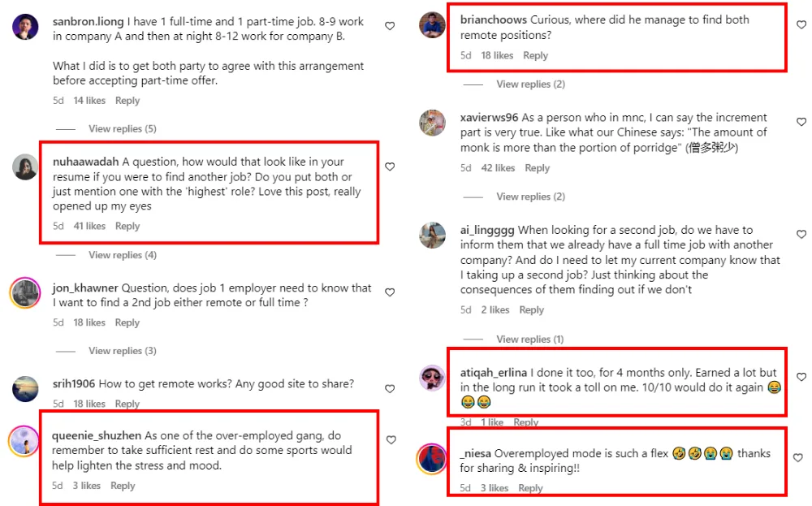Like sanbron.liong's comment with the heart
Image resolution: width=812 pixels, height=506 pixels.
coord(390,26)
